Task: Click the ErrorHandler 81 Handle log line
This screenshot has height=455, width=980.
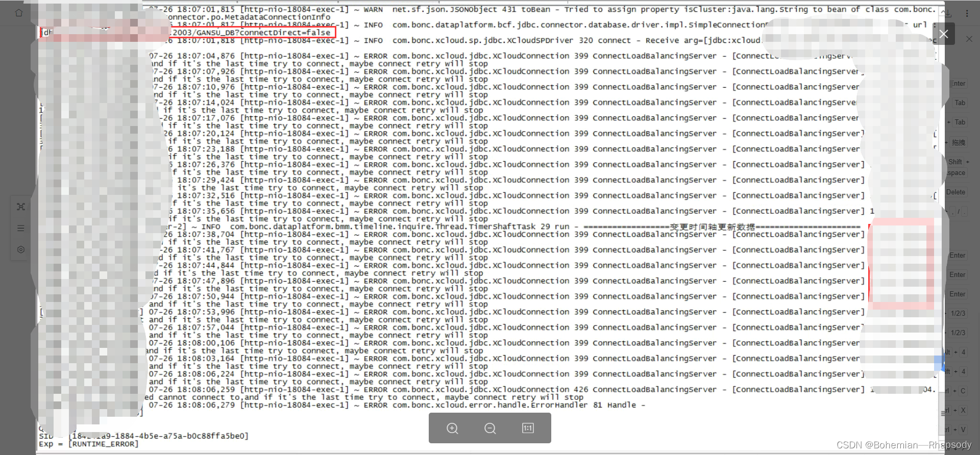Action: pyautogui.click(x=397, y=405)
